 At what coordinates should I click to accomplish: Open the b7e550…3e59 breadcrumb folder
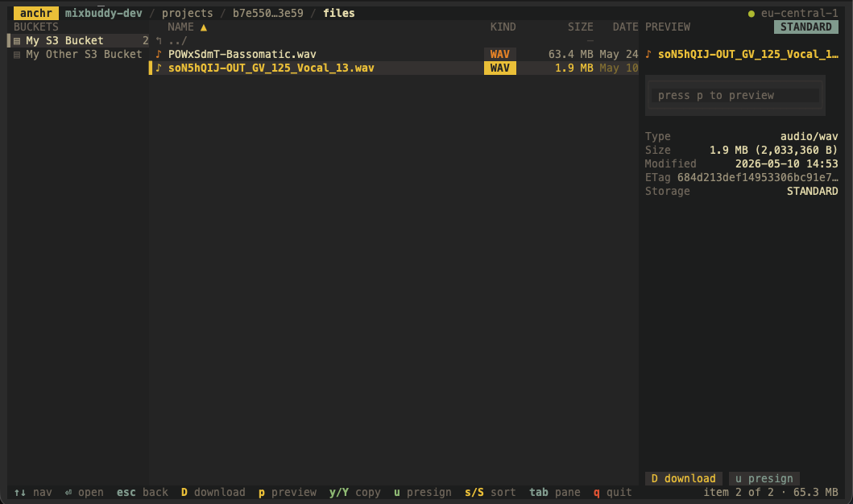(x=268, y=13)
